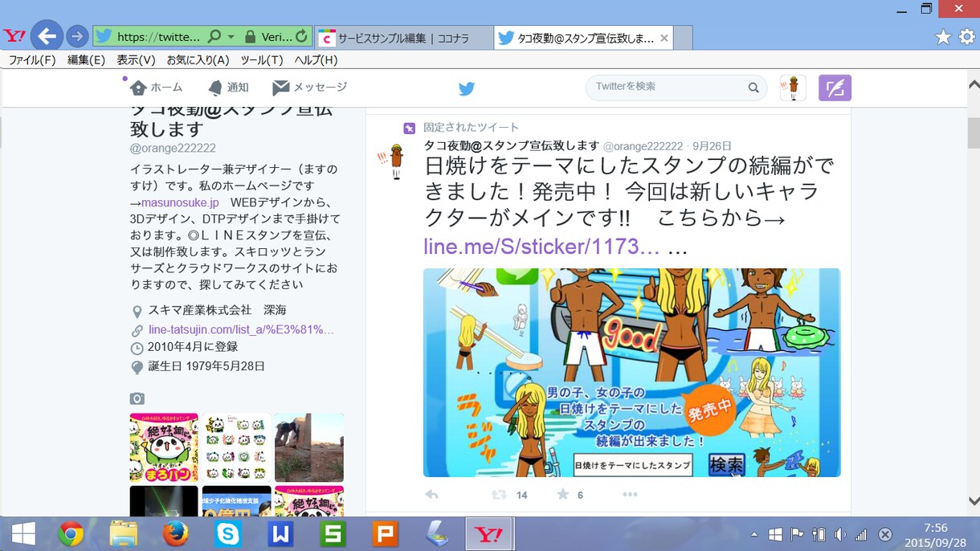Click the Twitter bird logo in header
Viewport: 980px width, 551px height.
pos(467,88)
